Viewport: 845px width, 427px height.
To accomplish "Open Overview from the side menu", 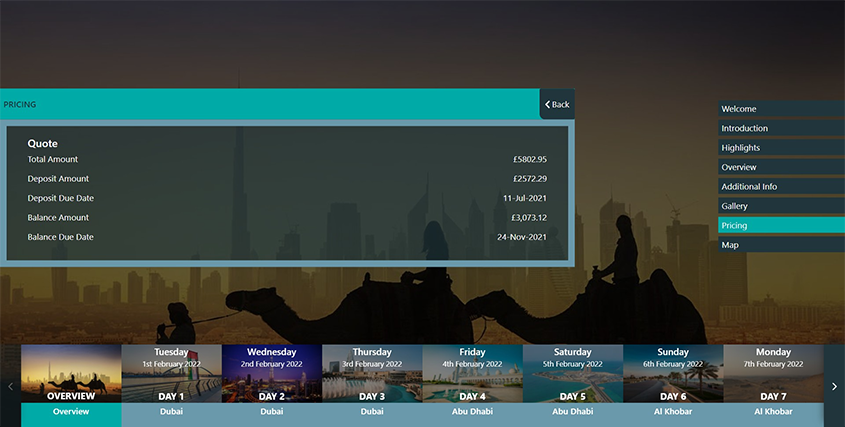I will (780, 167).
